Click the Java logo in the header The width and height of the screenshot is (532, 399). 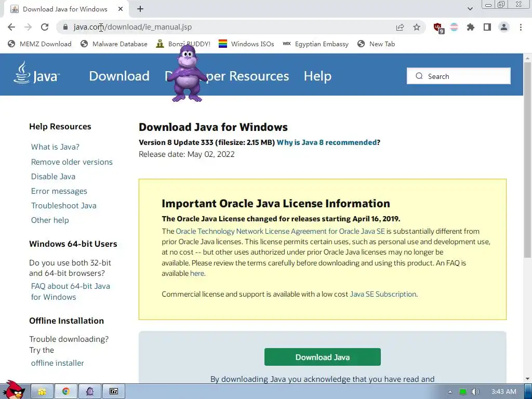point(37,73)
